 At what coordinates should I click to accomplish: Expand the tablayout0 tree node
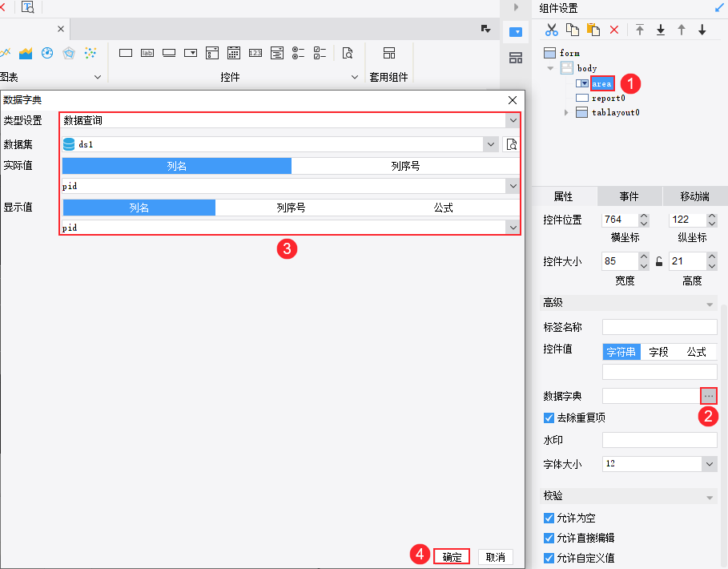tap(566, 112)
